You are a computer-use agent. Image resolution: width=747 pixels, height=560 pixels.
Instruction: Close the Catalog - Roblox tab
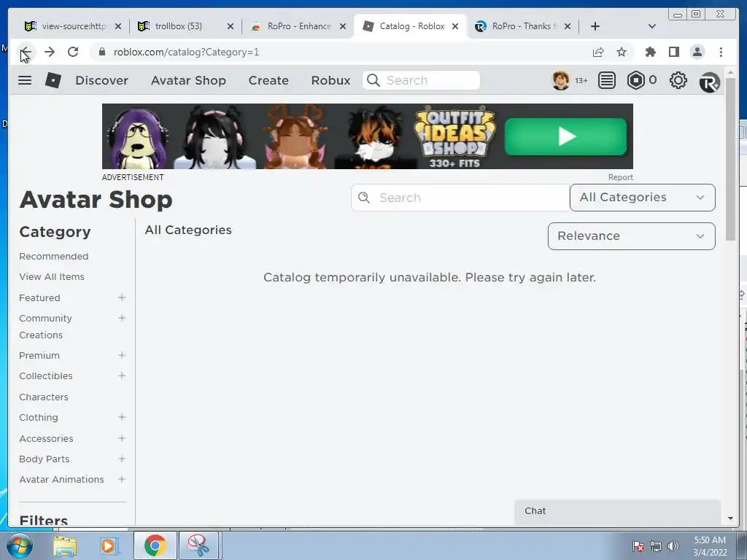pyautogui.click(x=455, y=26)
